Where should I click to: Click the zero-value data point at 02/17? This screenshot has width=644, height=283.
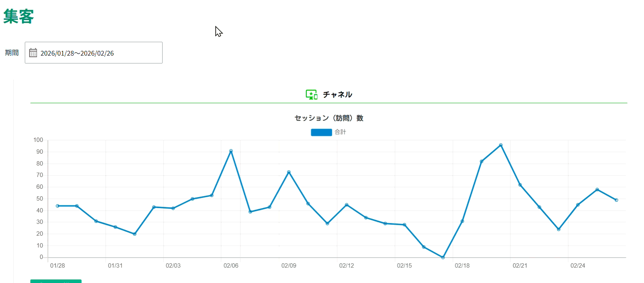coord(443,257)
